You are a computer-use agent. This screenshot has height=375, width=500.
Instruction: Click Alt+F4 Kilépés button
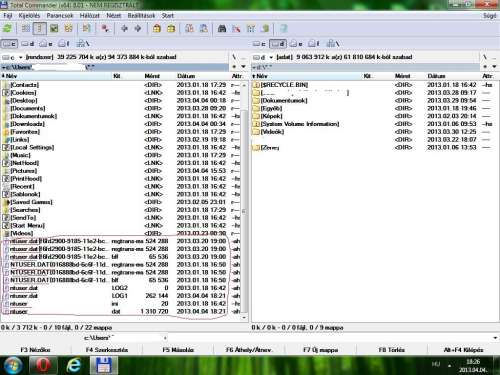pos(463,350)
